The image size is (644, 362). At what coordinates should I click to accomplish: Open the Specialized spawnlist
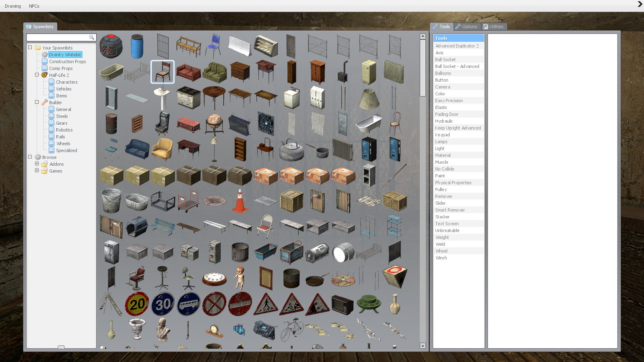click(66, 150)
